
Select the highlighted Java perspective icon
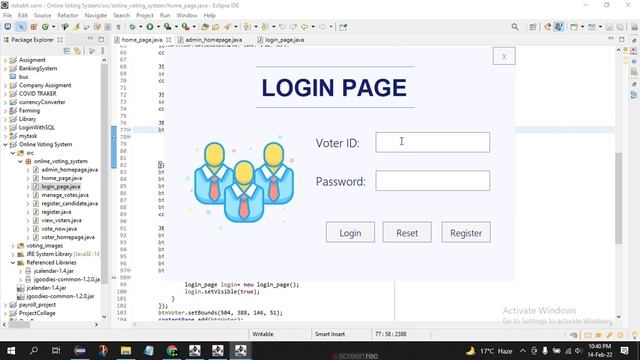pos(558,27)
